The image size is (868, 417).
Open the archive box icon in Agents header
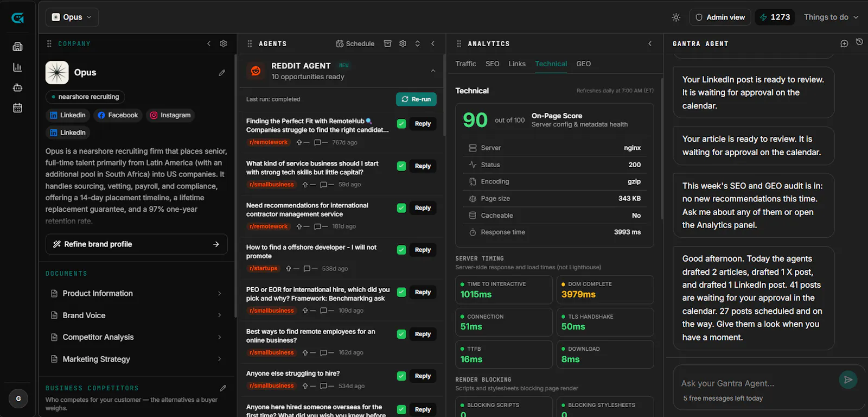click(388, 43)
